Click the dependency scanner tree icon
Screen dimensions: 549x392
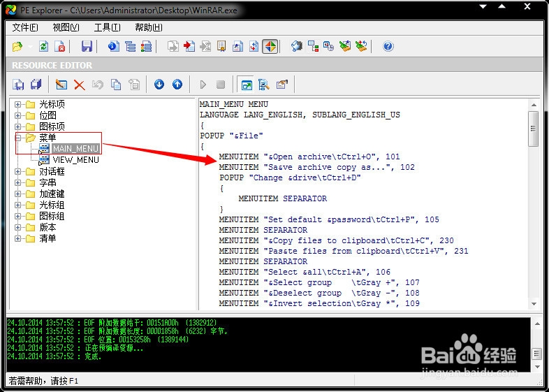click(313, 46)
